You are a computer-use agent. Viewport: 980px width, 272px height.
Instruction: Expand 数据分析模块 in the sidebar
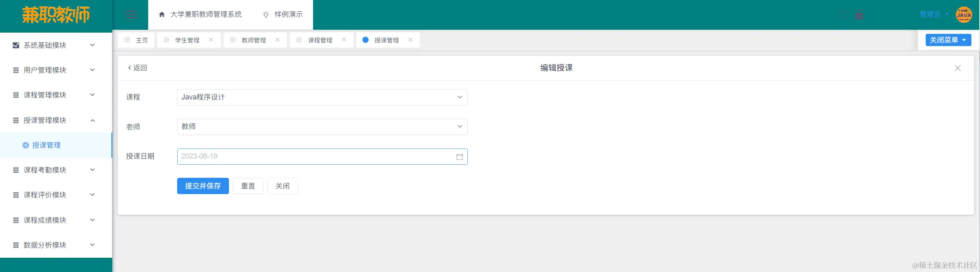pos(56,245)
